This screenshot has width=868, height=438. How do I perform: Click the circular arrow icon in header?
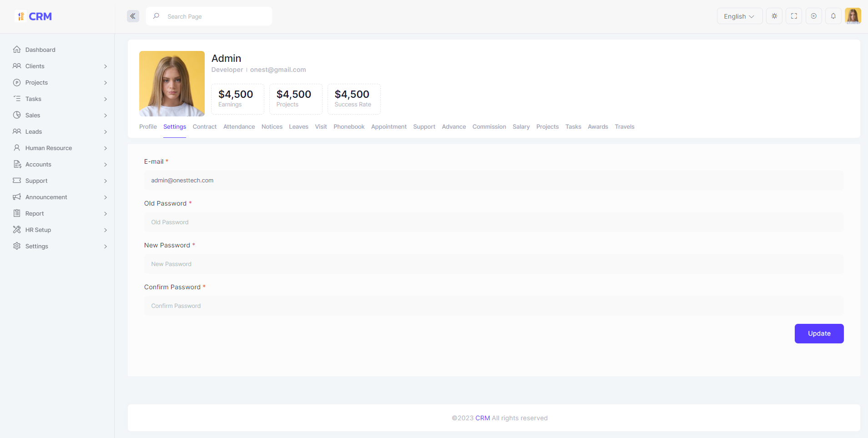[x=813, y=16]
